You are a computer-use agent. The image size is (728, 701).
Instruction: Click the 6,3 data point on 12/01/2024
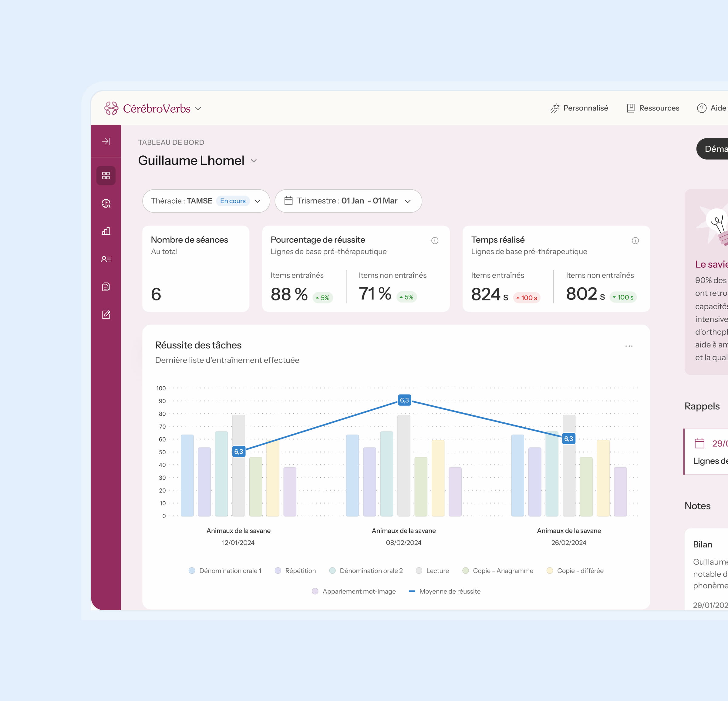238,451
